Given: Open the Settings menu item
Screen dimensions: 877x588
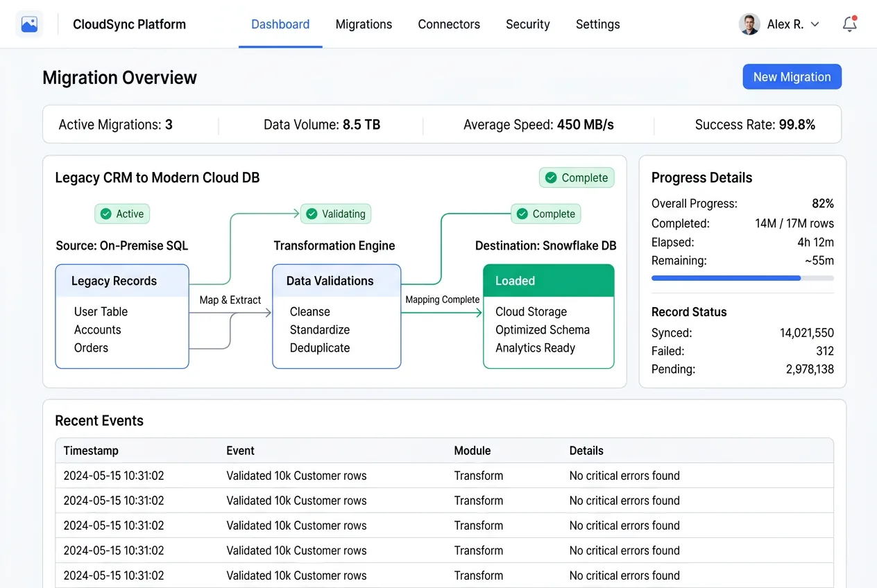Looking at the screenshot, I should (597, 24).
